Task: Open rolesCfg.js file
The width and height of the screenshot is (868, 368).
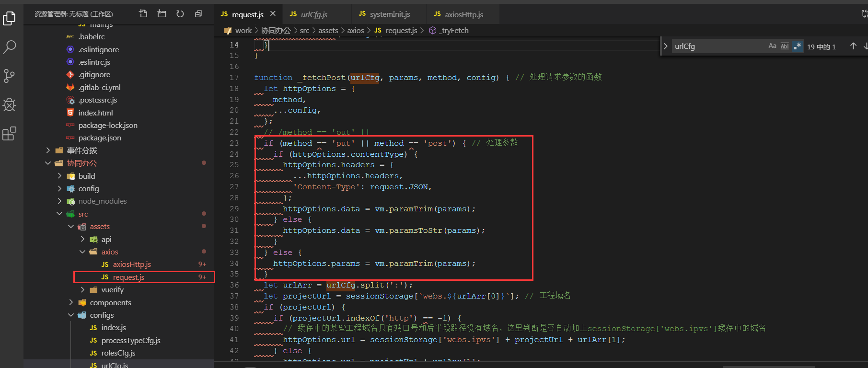Action: click(x=118, y=353)
